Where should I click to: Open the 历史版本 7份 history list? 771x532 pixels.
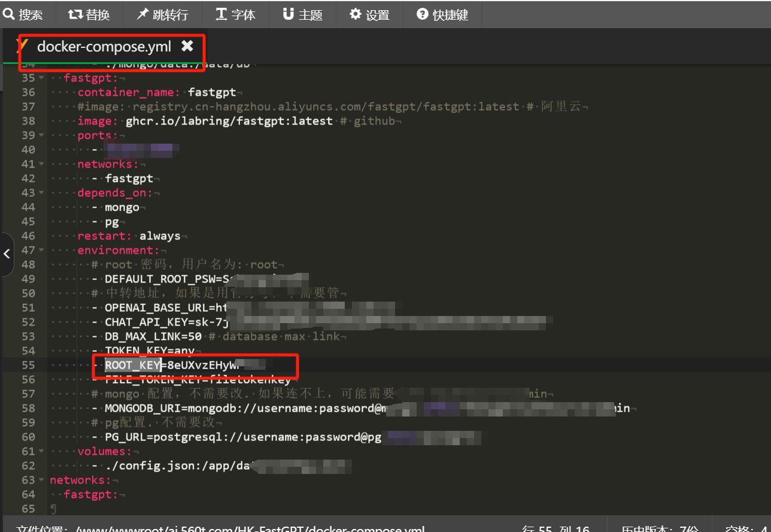pos(660,528)
